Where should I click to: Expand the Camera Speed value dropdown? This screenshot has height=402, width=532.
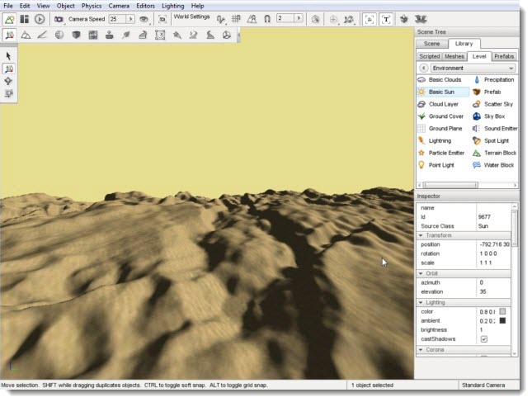[129, 18]
